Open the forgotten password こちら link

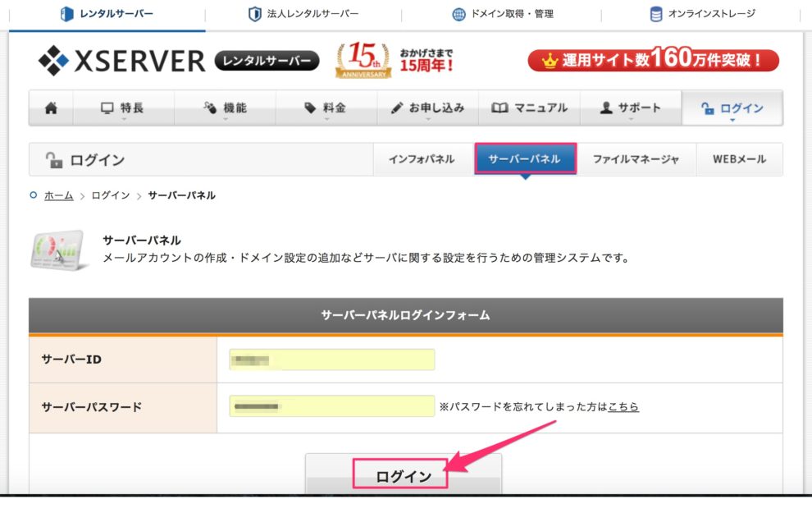coord(623,407)
